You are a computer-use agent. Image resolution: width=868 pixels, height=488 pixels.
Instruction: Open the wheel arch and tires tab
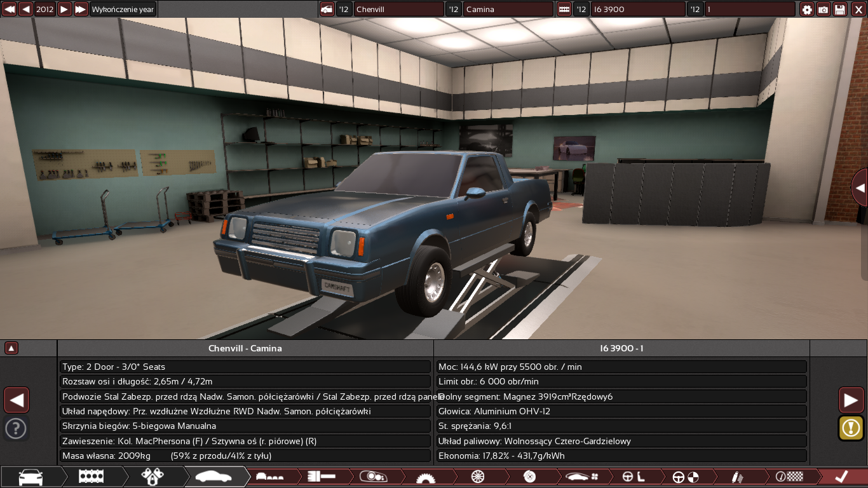click(426, 477)
